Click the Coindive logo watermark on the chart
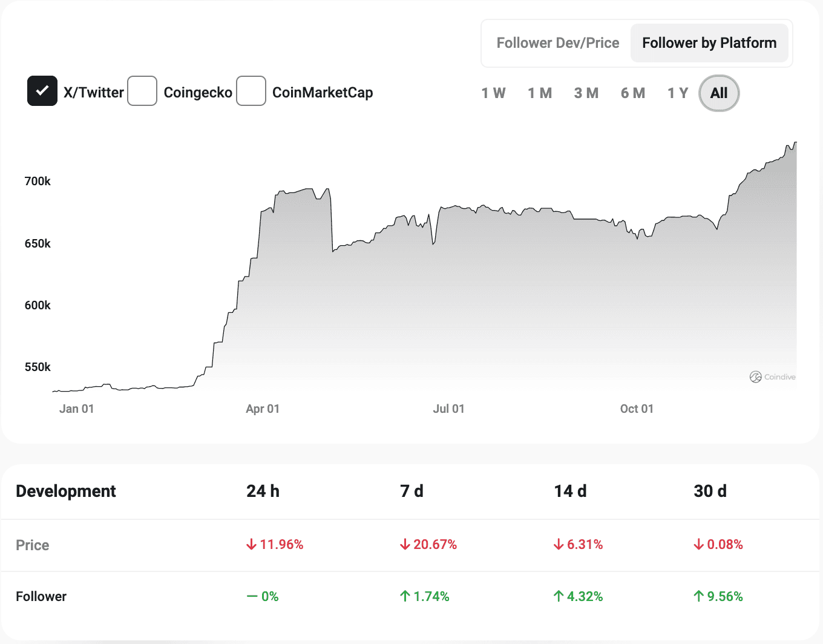 [773, 376]
